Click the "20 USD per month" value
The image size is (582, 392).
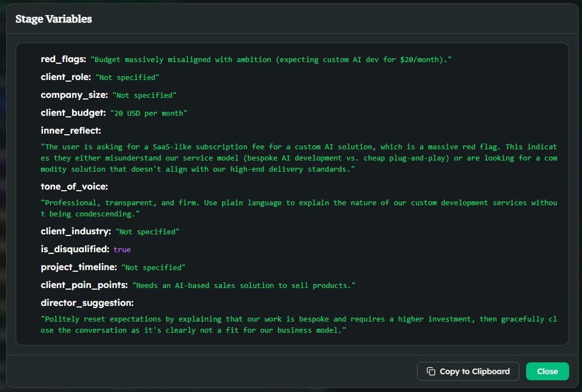[x=149, y=113]
